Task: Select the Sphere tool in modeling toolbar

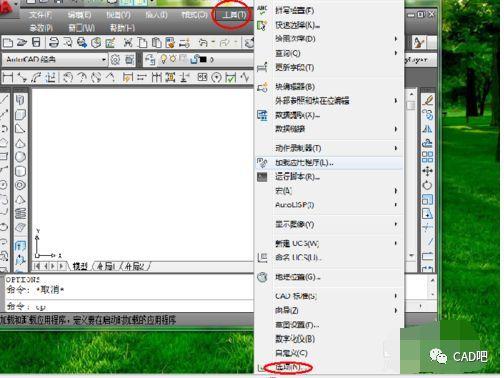Action: click(x=20, y=157)
